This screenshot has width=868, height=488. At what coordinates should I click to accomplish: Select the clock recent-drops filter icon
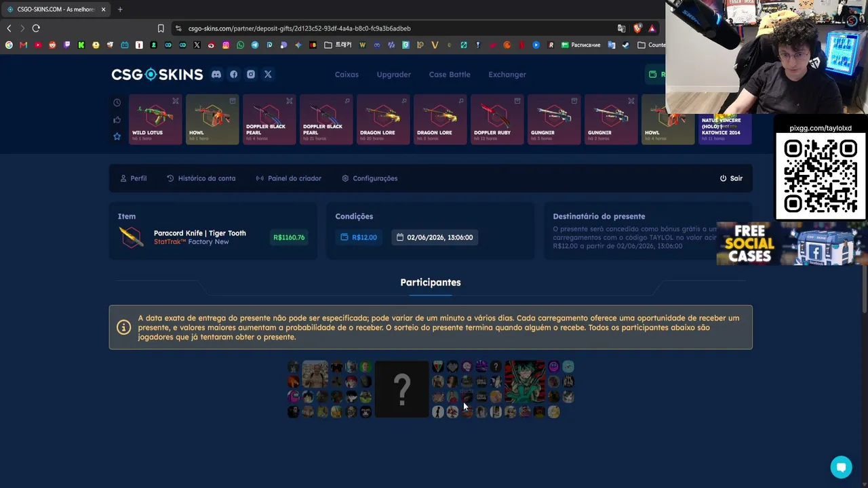point(117,103)
